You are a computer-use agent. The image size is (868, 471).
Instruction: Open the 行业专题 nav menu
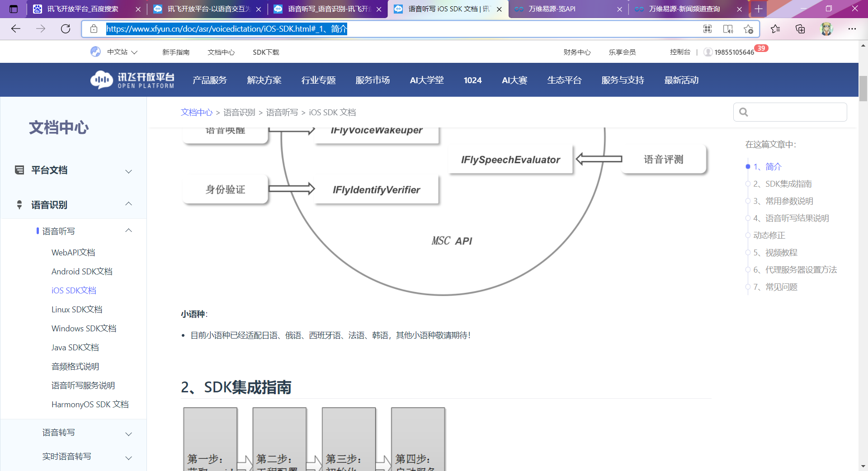(x=319, y=80)
